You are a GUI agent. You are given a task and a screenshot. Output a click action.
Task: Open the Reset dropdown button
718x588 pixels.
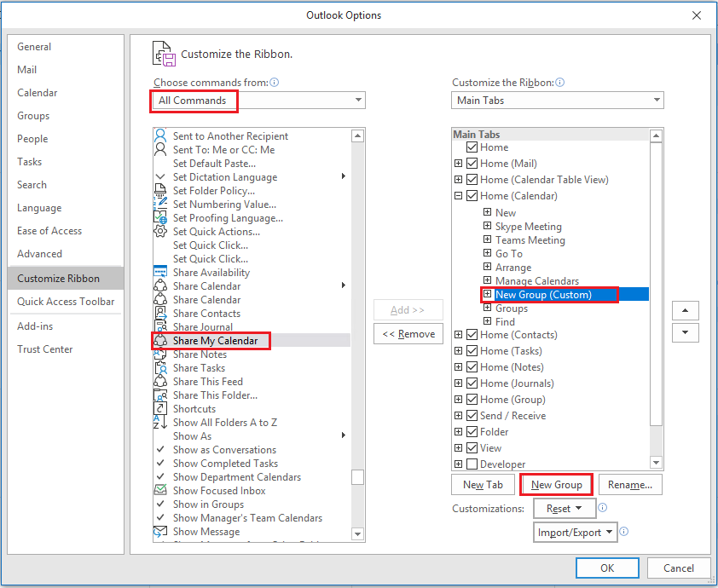tap(565, 509)
